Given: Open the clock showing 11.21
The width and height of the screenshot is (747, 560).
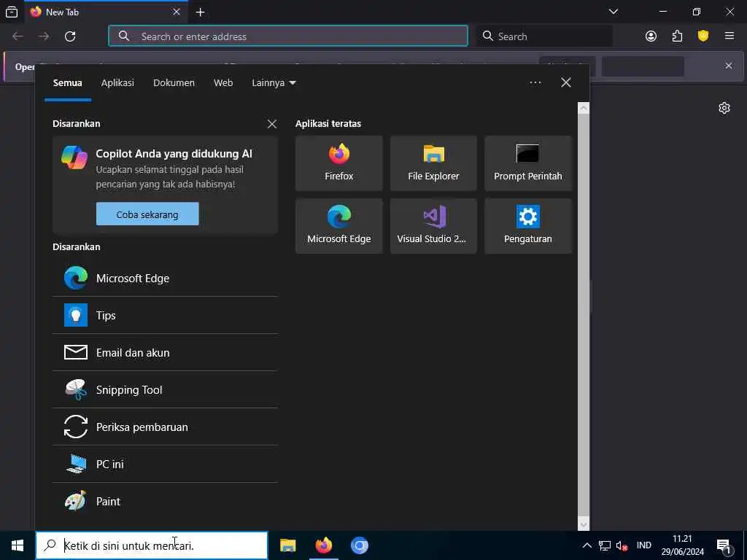Looking at the screenshot, I should (x=682, y=545).
